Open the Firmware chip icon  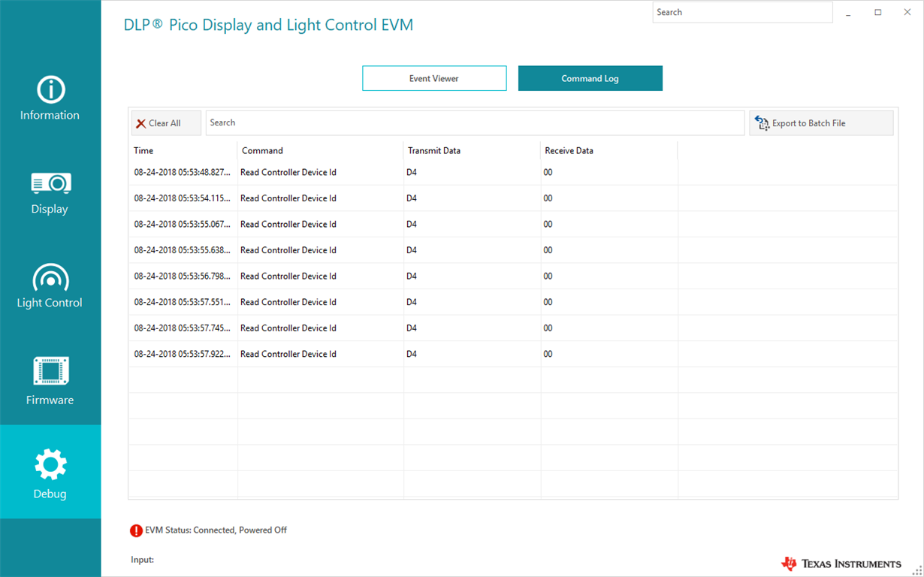(50, 371)
